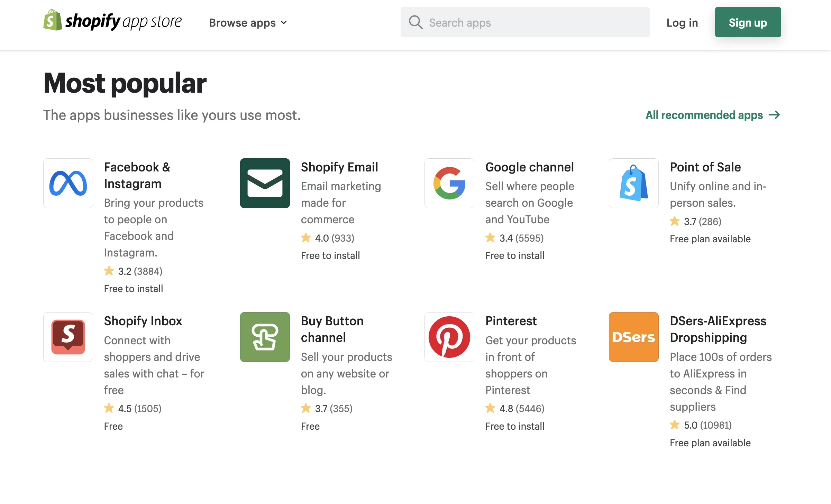Open the Google channel G icon
Screen dimensions: 831x504
tap(449, 183)
